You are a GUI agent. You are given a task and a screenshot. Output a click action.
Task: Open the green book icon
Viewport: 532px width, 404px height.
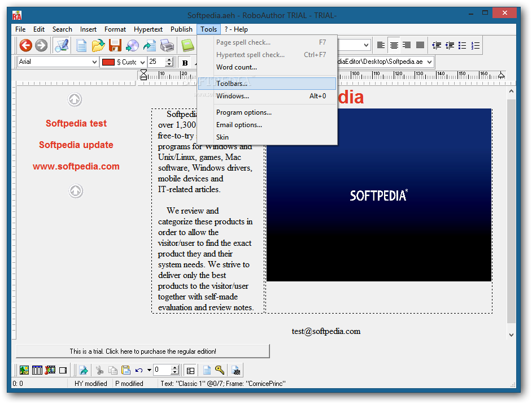(187, 45)
